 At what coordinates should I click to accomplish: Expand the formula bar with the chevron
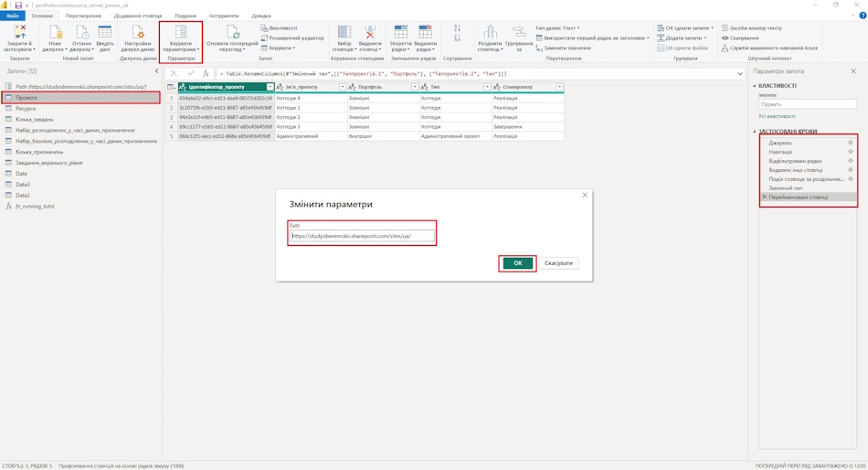click(740, 74)
